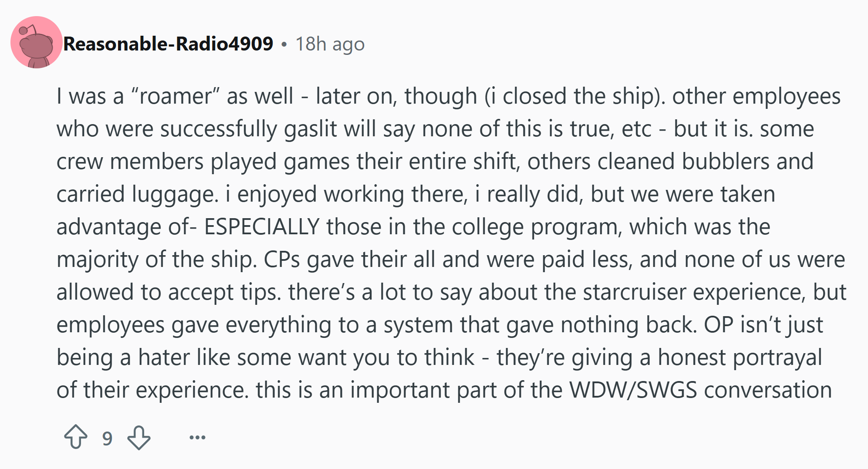Viewport: 868px width, 469px height.
Task: Click the quoted word "roamer"
Action: pyautogui.click(x=176, y=96)
